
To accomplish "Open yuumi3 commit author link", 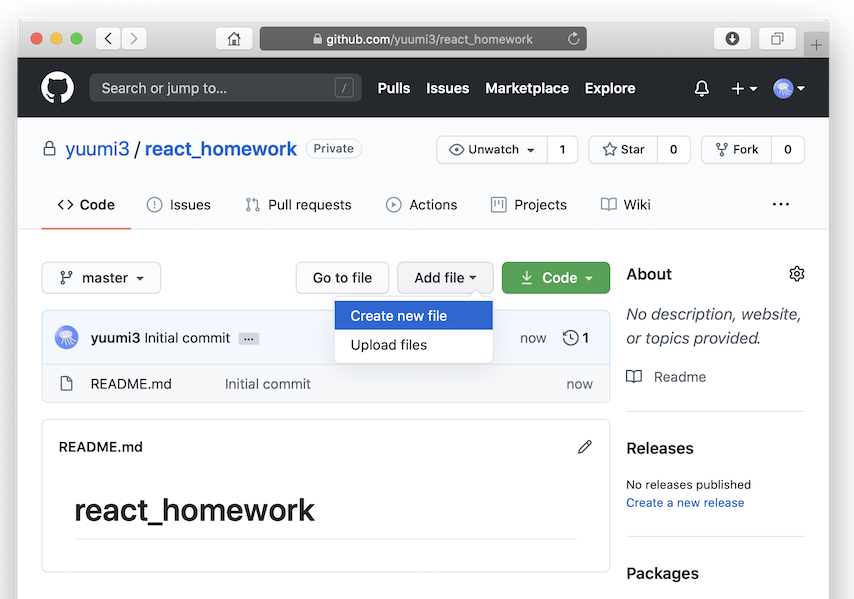I will click(x=115, y=338).
